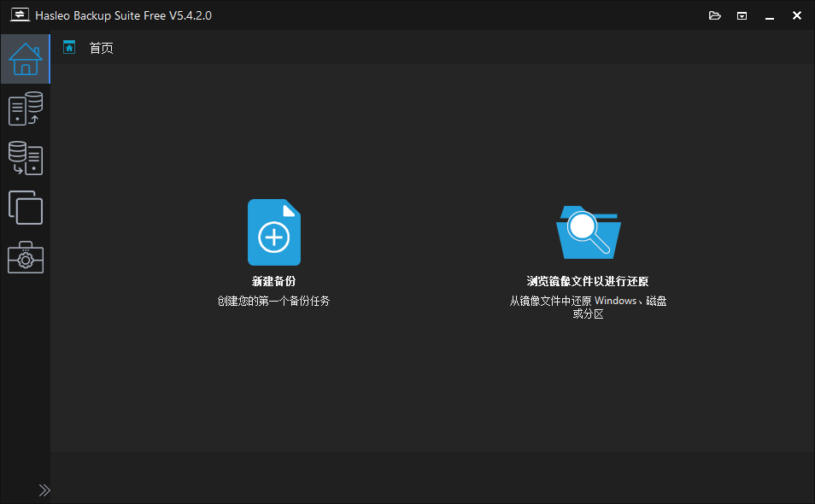Click the 新建备份 label to create a backup
Viewport: 815px width, 504px height.
pos(273,279)
